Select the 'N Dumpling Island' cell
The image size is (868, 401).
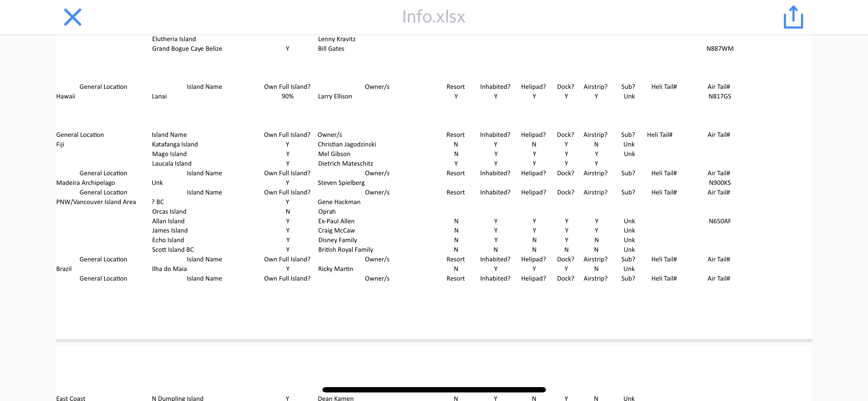pos(178,398)
